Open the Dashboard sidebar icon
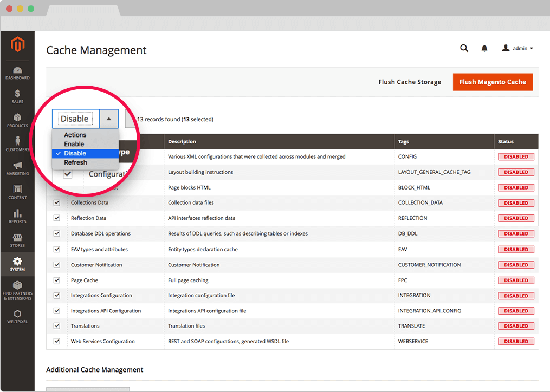Viewport: 550px width, 392px height. (x=17, y=73)
